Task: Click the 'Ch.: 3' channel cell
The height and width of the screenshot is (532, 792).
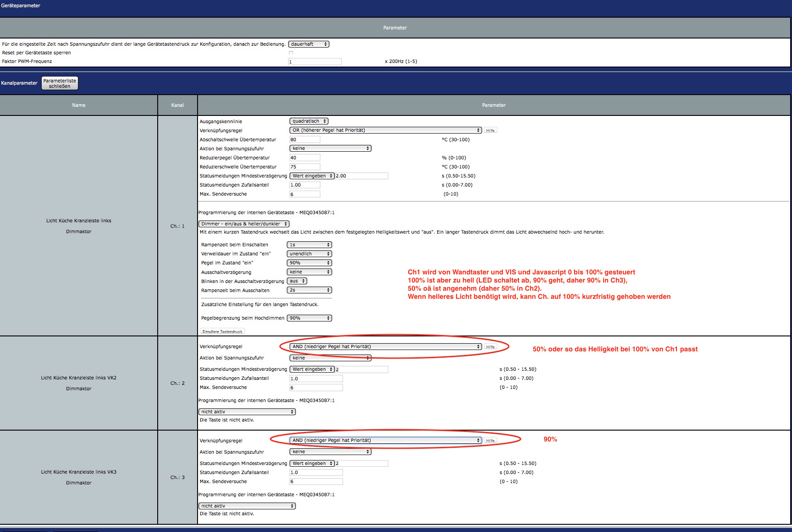Action: coord(178,477)
